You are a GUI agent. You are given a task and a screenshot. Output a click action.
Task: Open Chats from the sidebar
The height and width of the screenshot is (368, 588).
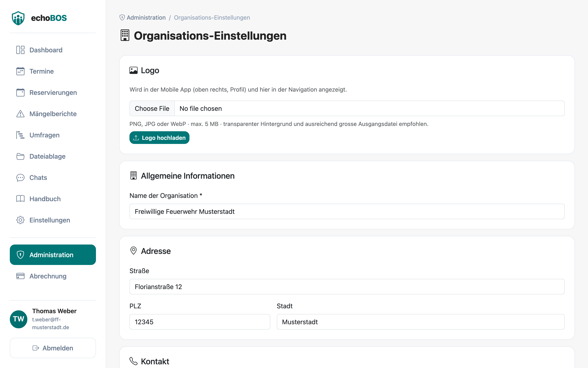(x=53, y=177)
